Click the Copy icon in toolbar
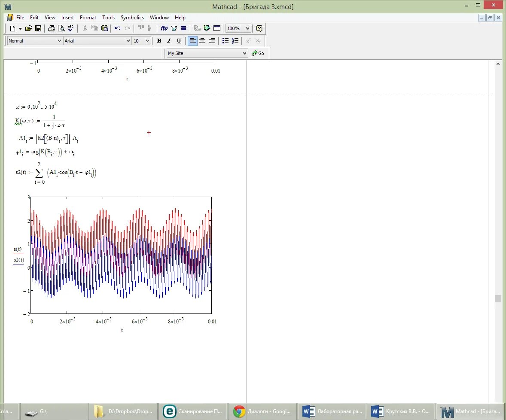 point(94,28)
